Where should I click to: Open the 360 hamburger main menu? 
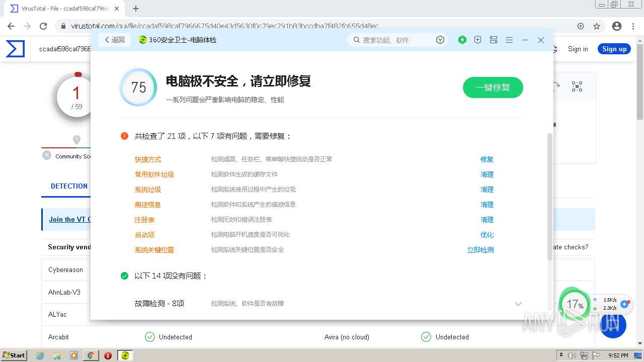click(x=509, y=40)
